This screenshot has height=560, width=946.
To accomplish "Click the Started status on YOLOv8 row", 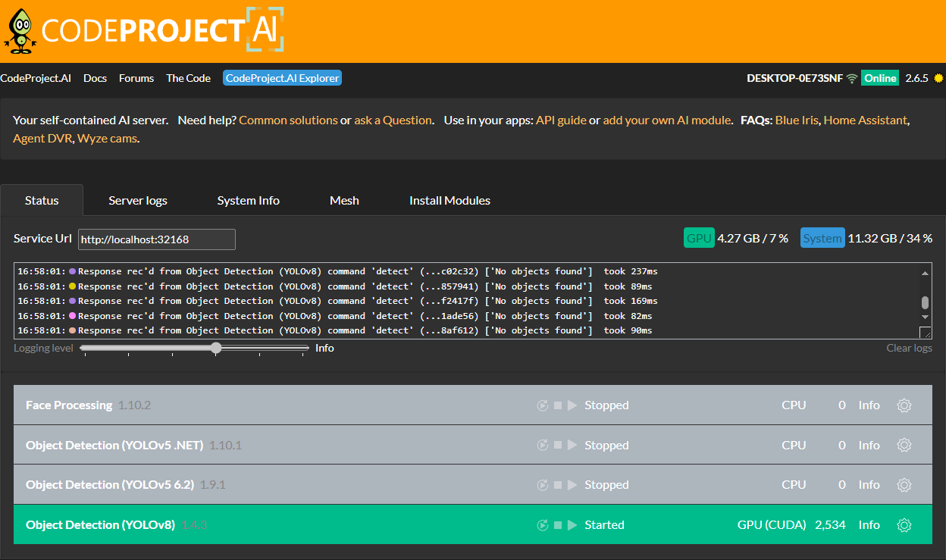I will (x=604, y=525).
